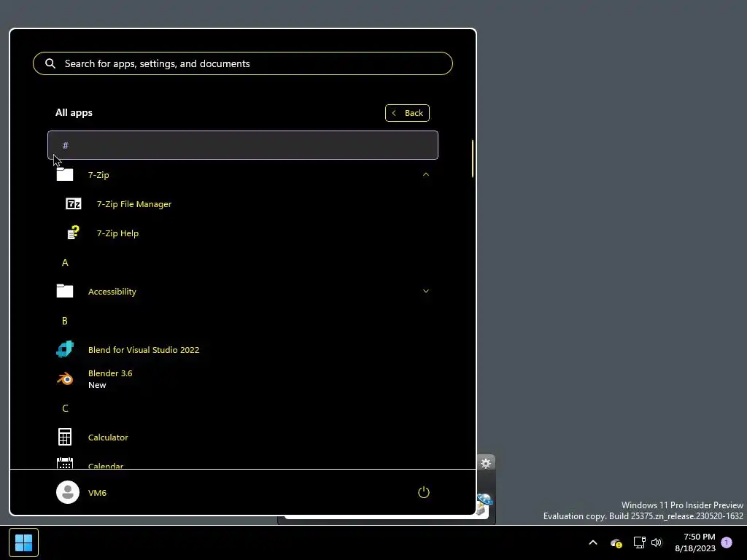Open the network tray icon
This screenshot has width=747, height=560.
click(639, 542)
